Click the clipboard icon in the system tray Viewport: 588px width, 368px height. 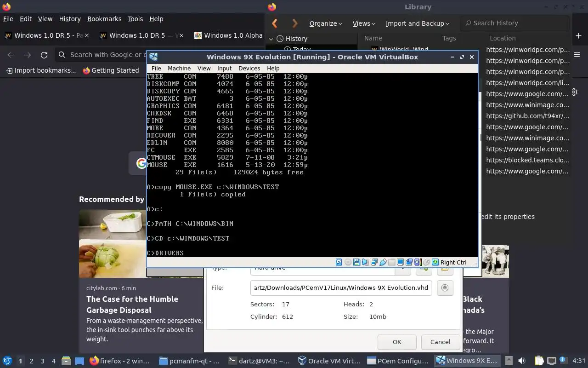539,361
